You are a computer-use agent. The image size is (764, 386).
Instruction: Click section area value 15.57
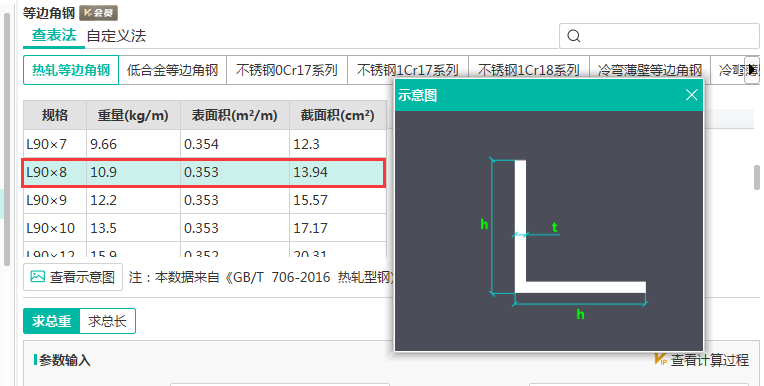(310, 200)
